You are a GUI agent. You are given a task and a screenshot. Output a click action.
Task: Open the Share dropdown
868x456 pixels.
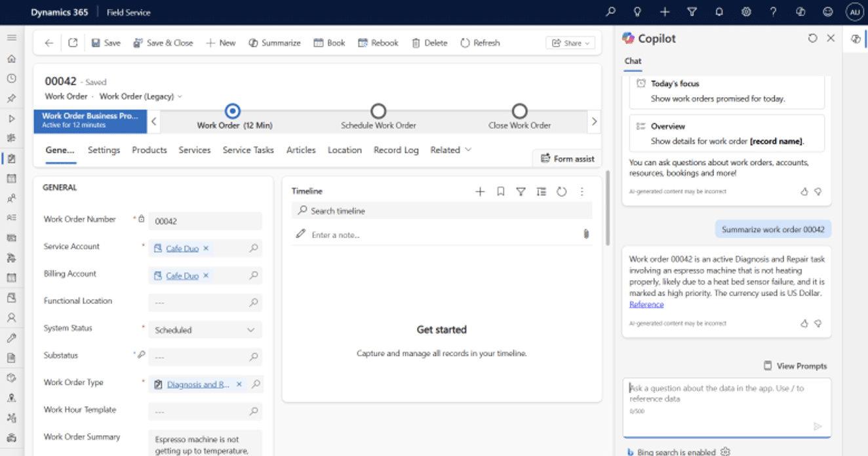[570, 43]
